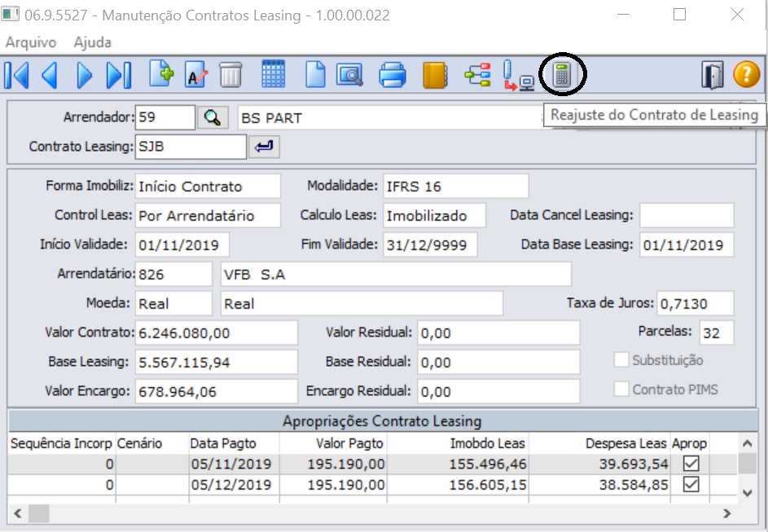The width and height of the screenshot is (768, 532).
Task: Click the Valor Contrato field
Action: pos(217,333)
